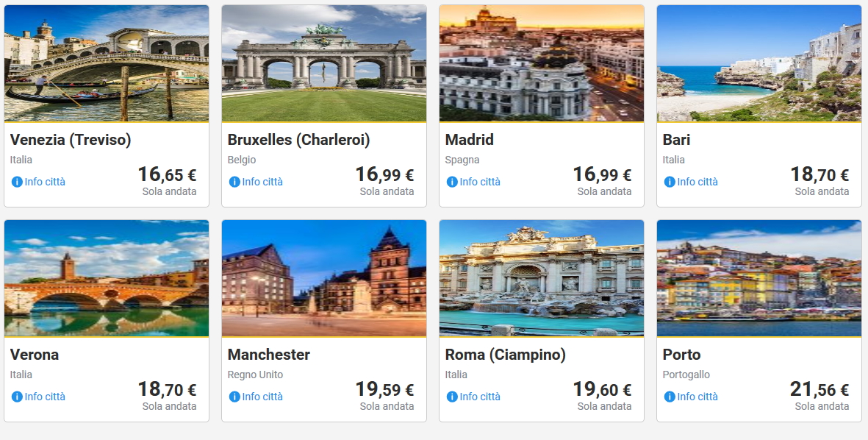Open the Venezia Rialto bridge photo

click(x=107, y=63)
